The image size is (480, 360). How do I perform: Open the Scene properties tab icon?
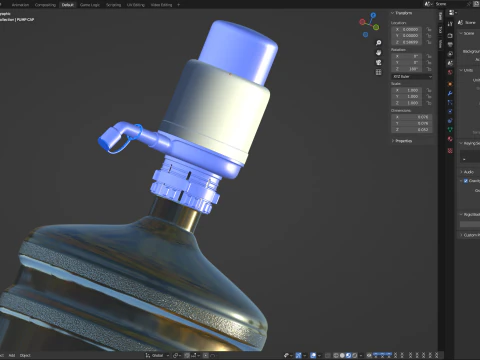(450, 63)
